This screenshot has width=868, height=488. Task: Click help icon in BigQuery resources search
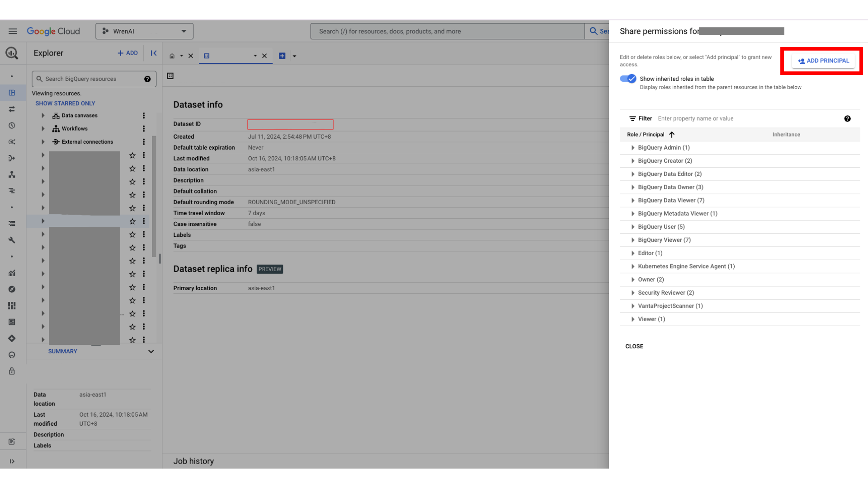[147, 79]
